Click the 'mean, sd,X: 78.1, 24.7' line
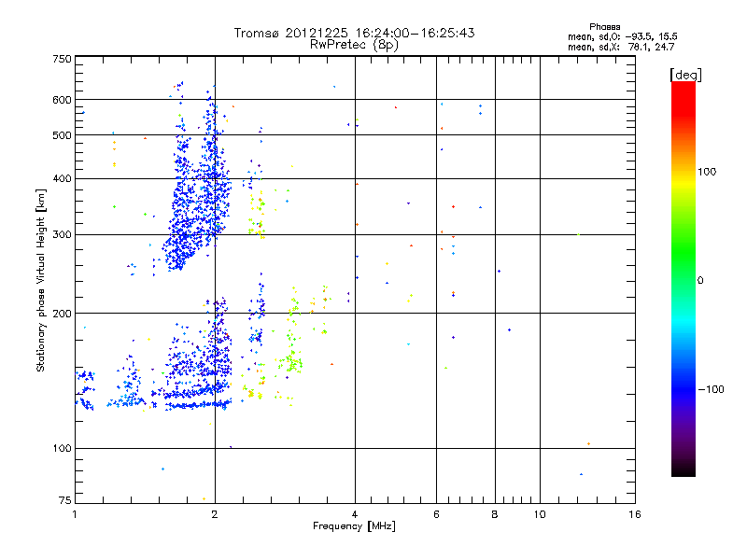 pyautogui.click(x=621, y=47)
